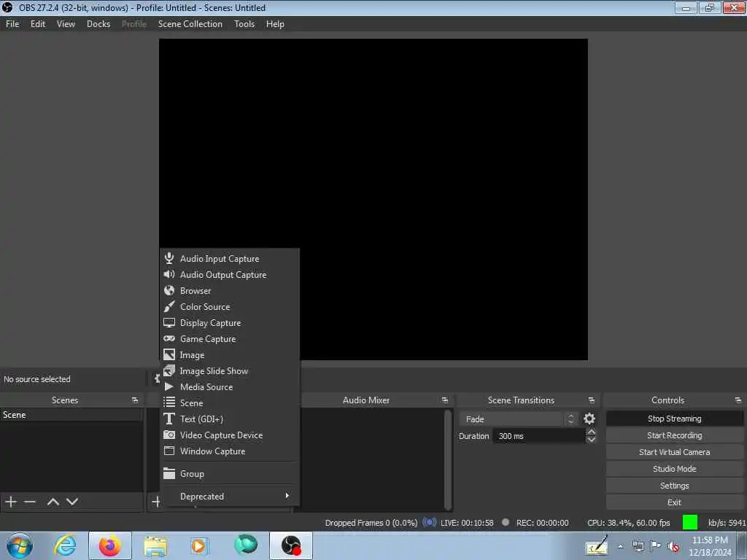Decrease the transition duration with down stepper
The height and width of the screenshot is (560, 747).
click(x=591, y=440)
